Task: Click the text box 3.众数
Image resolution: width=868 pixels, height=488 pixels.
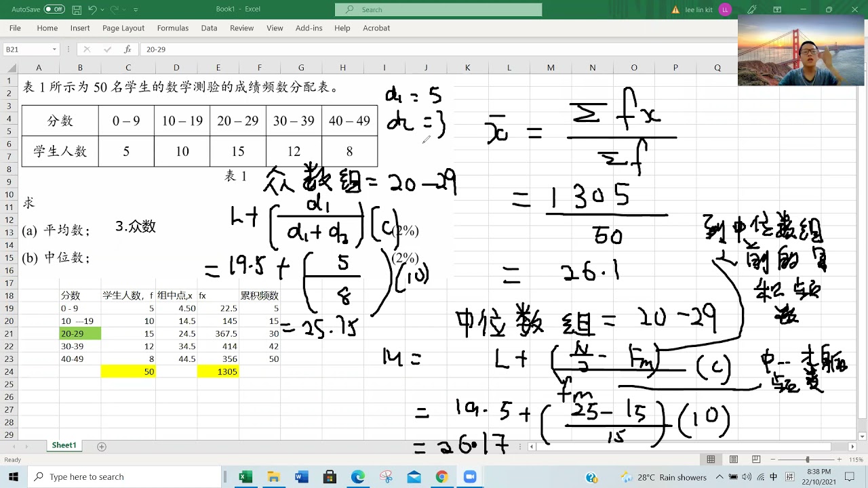Action: (x=136, y=226)
